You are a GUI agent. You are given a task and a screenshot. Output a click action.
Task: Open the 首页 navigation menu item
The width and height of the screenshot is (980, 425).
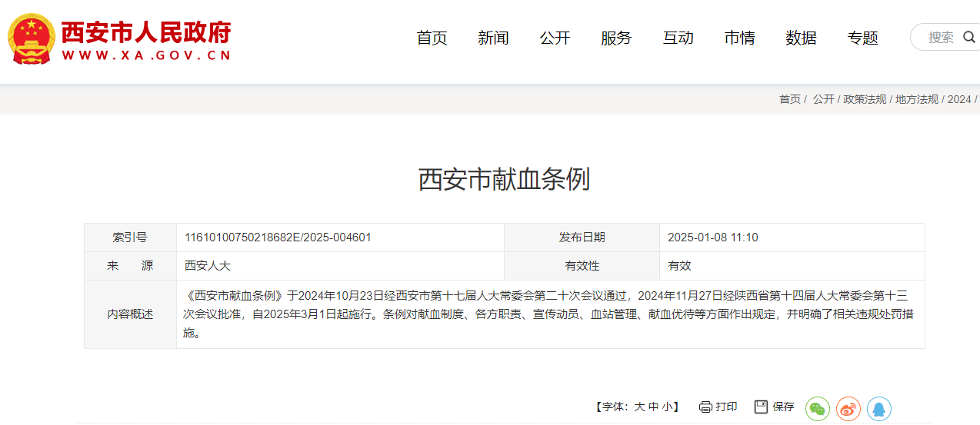(x=432, y=38)
